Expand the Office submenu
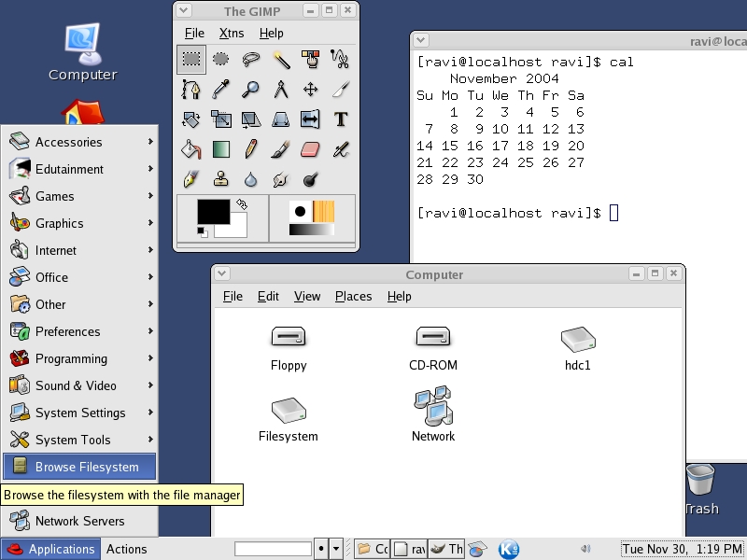This screenshot has height=560, width=747. [x=80, y=277]
